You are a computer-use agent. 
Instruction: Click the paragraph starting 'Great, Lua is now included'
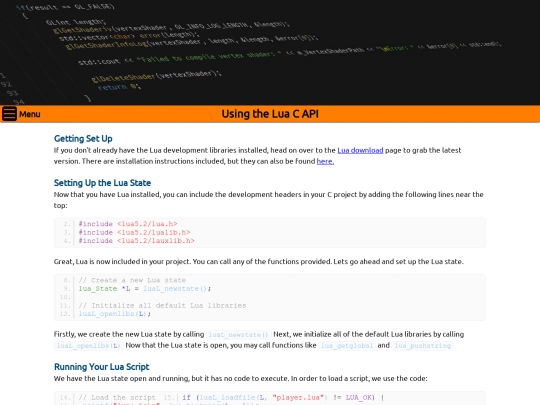(259, 261)
